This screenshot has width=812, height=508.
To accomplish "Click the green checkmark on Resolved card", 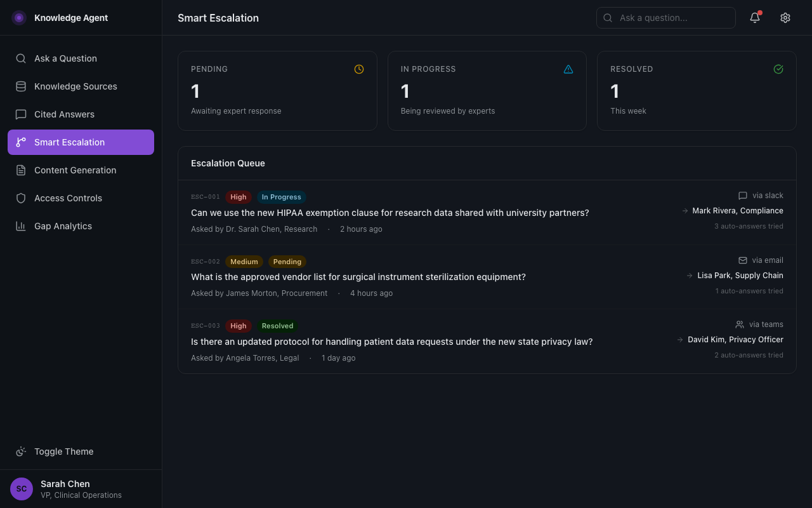I will [778, 69].
